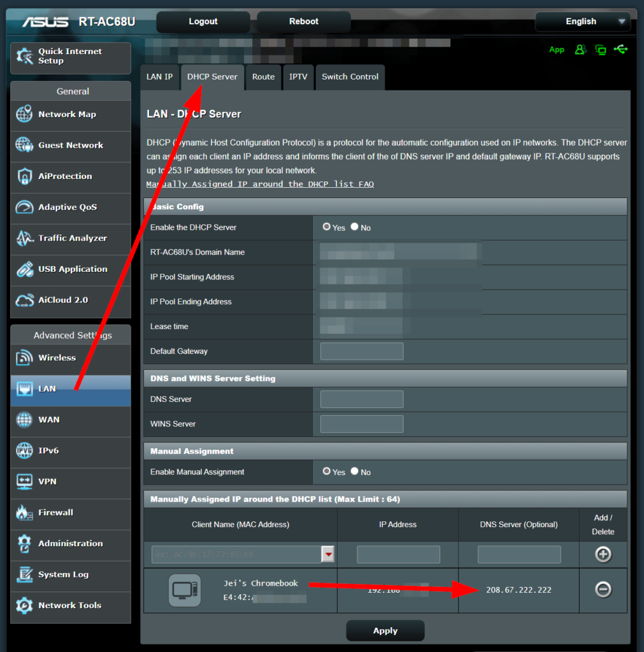
Task: Click the VPN monitor icon
Action: click(25, 481)
